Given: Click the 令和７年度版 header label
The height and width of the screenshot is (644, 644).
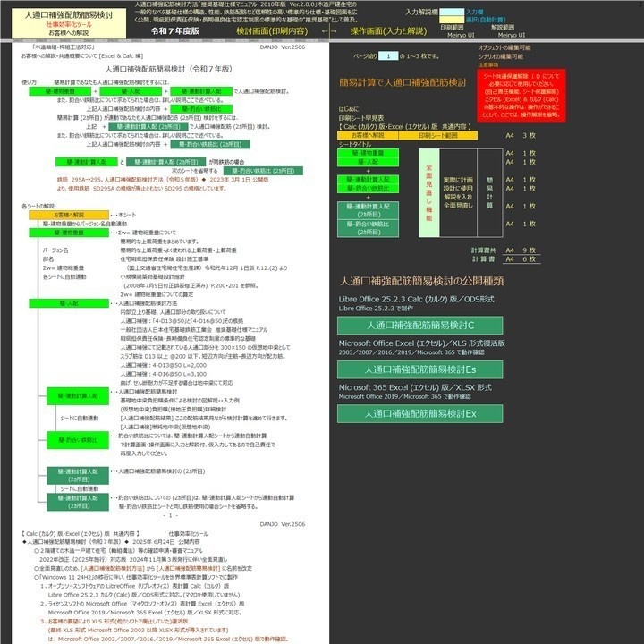Looking at the screenshot, I should click(x=175, y=30).
